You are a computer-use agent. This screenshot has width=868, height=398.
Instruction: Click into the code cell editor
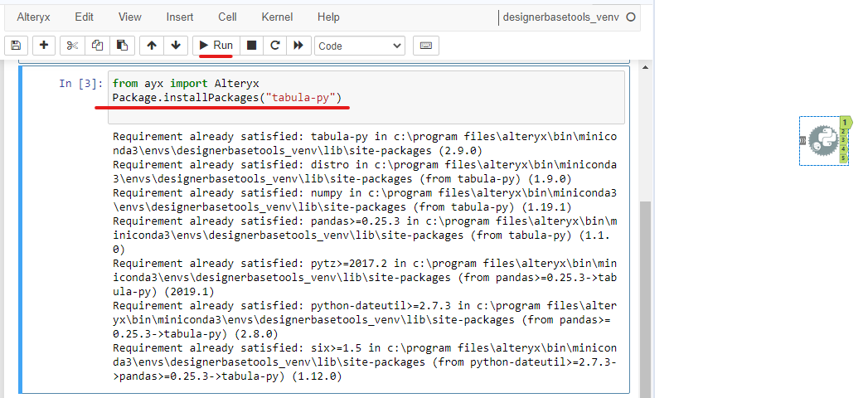pos(366,97)
